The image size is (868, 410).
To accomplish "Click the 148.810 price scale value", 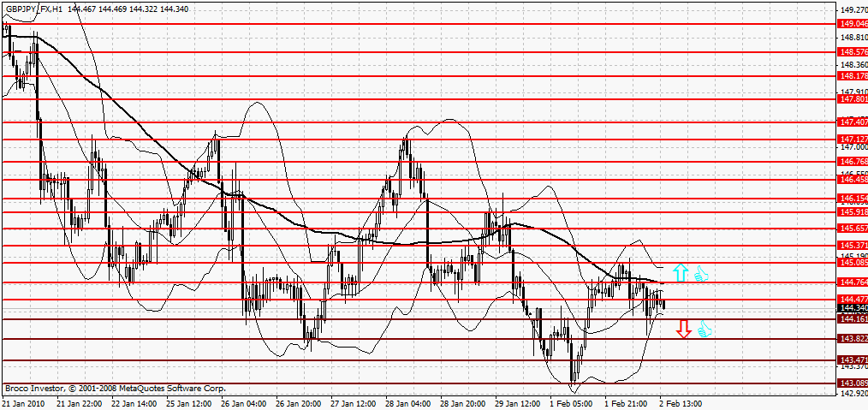I will click(x=853, y=38).
